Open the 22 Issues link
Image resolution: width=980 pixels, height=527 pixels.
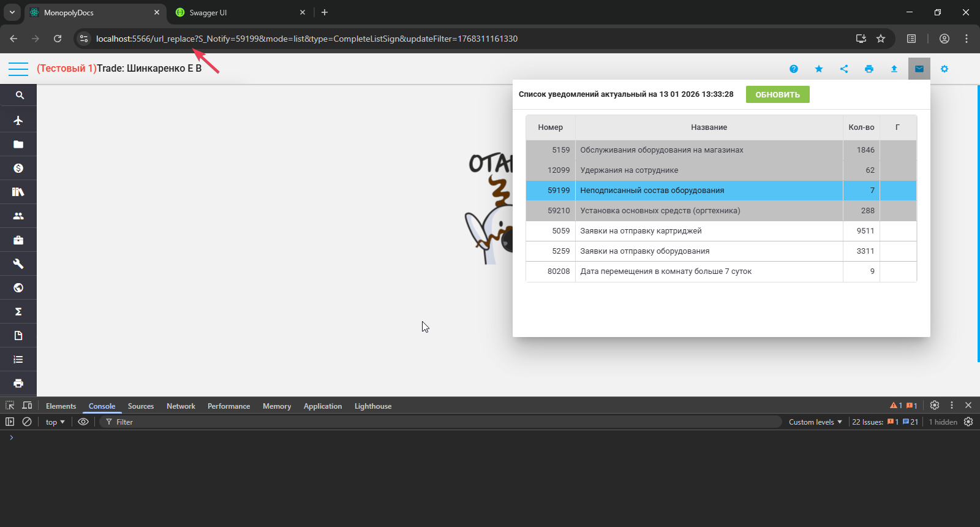(x=885, y=422)
